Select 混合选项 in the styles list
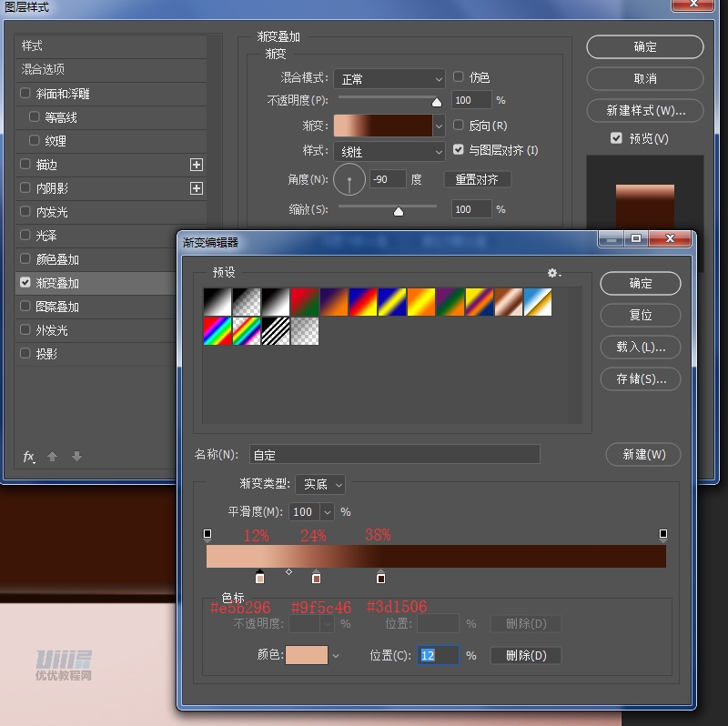Viewport: 728px width, 726px height. 44,69
